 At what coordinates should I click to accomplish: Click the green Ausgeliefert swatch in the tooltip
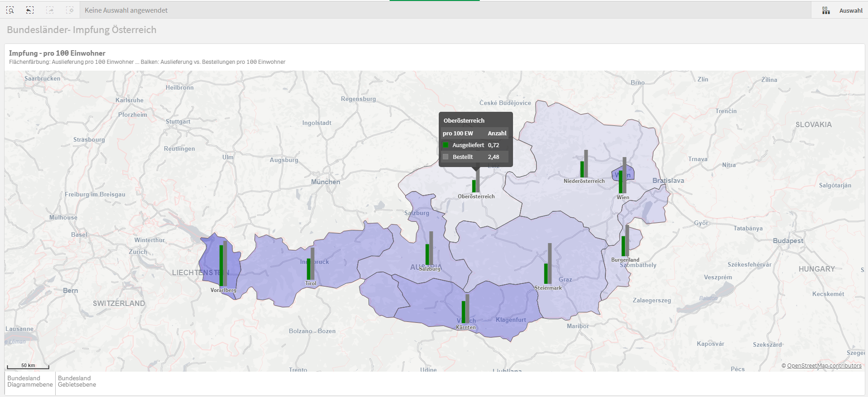[446, 145]
